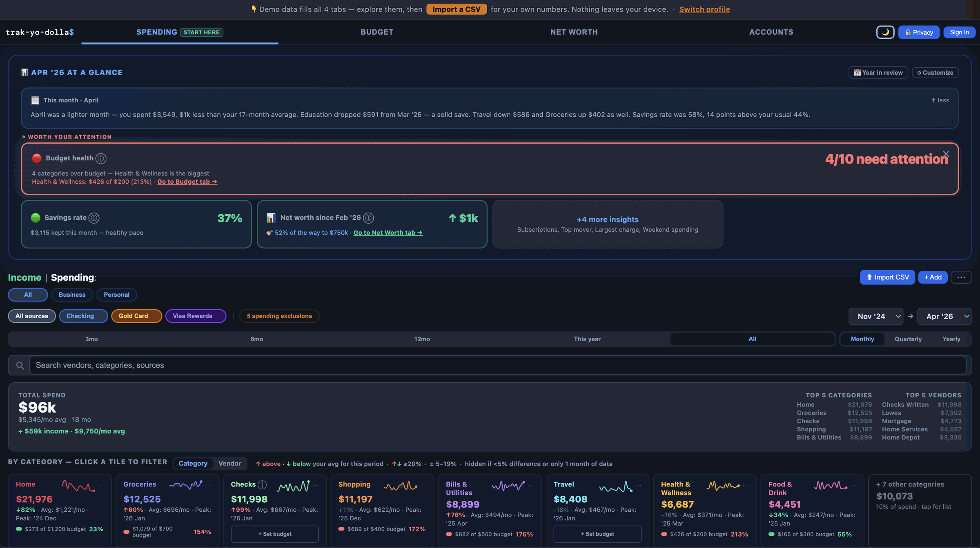Image resolution: width=980 pixels, height=548 pixels.
Task: Click the vendor search input field
Action: pyautogui.click(x=497, y=365)
